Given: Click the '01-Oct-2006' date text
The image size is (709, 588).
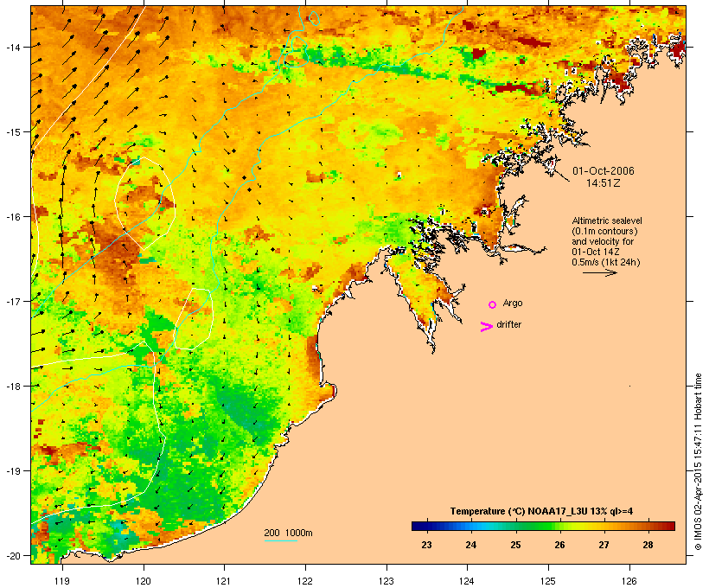Looking at the screenshot, I should pyautogui.click(x=604, y=171).
